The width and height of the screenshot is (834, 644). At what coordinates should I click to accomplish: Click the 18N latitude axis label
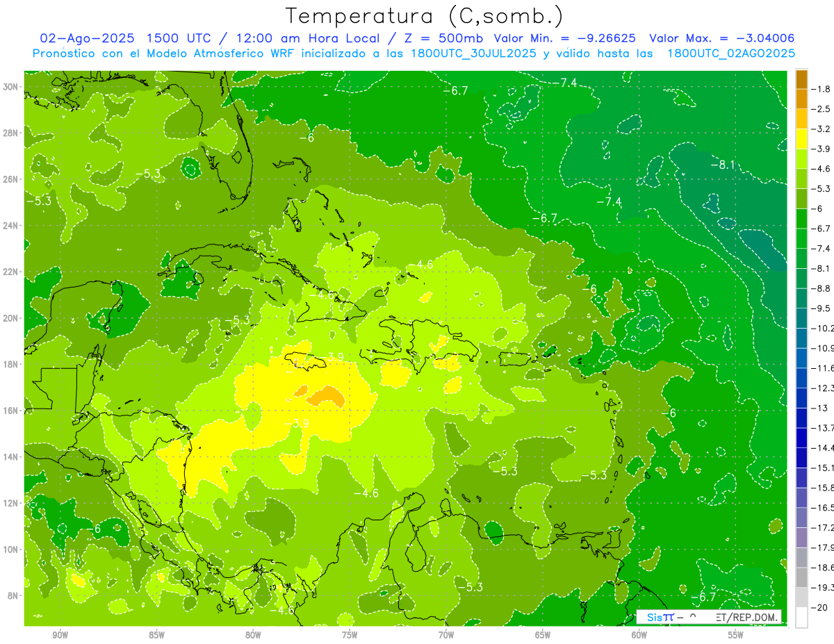coord(12,364)
